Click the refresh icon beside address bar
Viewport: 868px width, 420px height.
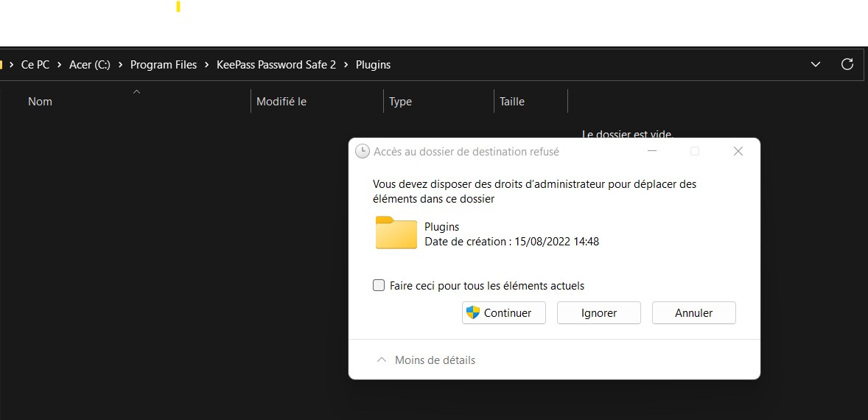(847, 64)
